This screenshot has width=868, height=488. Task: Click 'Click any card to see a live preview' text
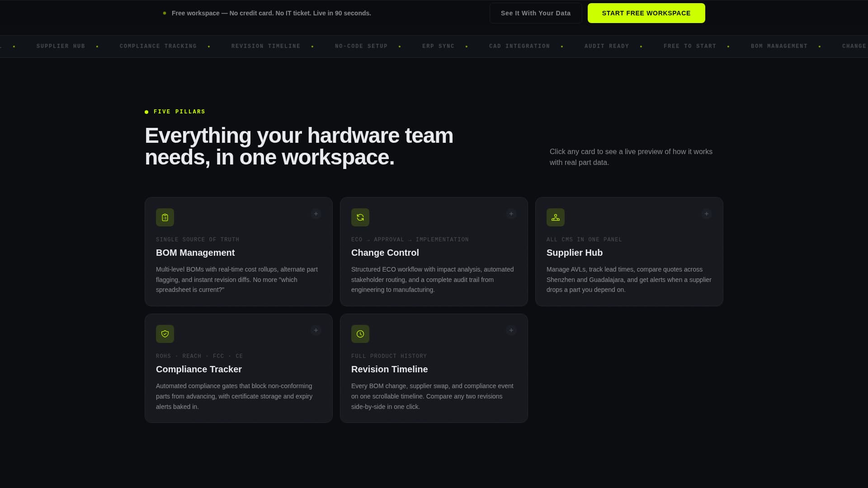[x=631, y=157]
